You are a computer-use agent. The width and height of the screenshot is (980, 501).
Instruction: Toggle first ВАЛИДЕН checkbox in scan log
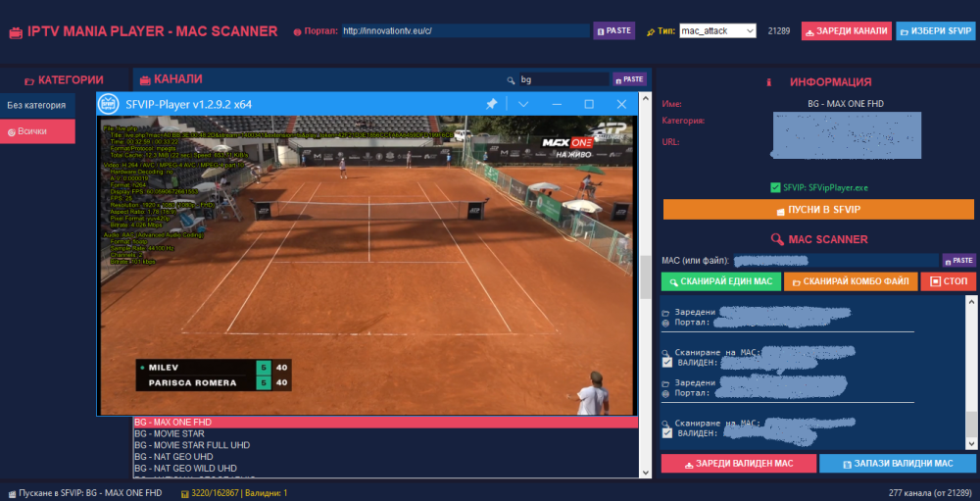coord(666,362)
